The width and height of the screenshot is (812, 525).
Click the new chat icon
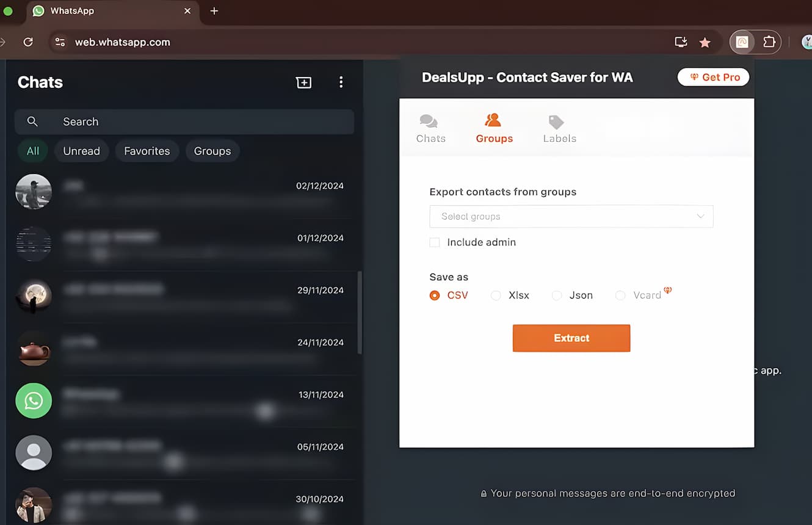(303, 82)
